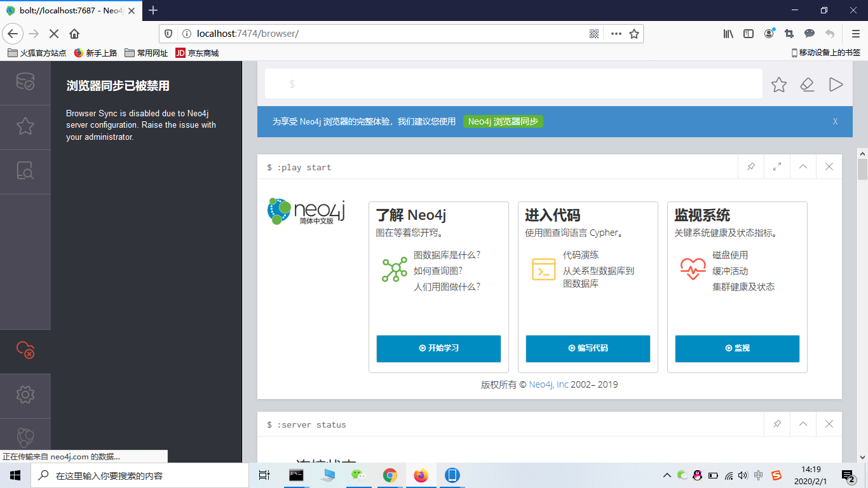Collapse the :server status frame
868x488 pixels.
click(803, 424)
